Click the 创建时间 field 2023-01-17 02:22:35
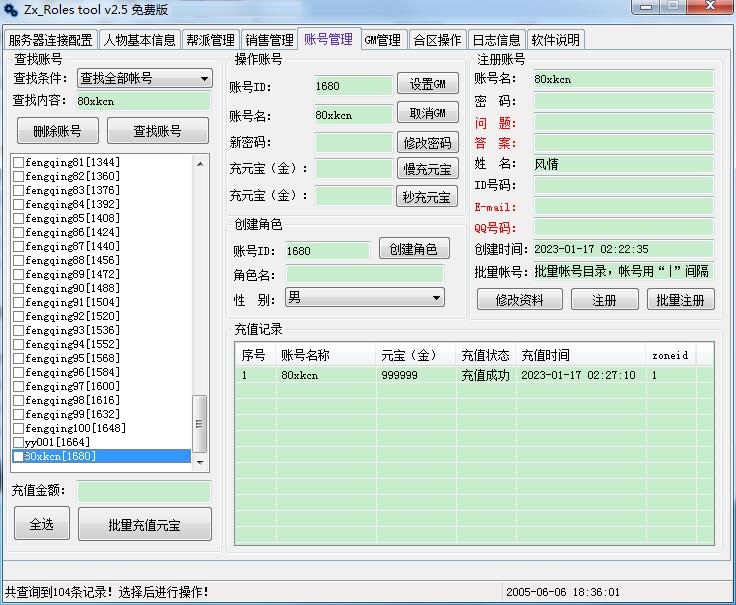Viewport: 736px width, 605px height. (x=623, y=249)
